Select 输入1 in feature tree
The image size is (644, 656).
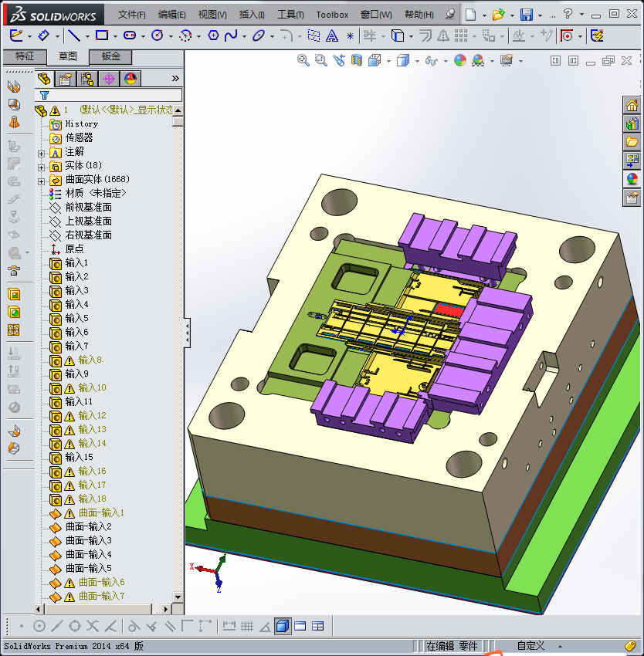tap(76, 262)
